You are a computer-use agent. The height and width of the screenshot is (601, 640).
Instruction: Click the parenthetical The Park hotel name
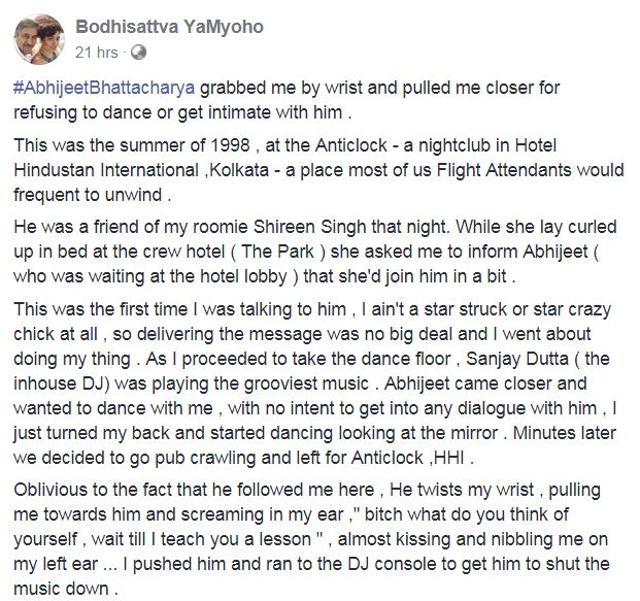point(278,252)
